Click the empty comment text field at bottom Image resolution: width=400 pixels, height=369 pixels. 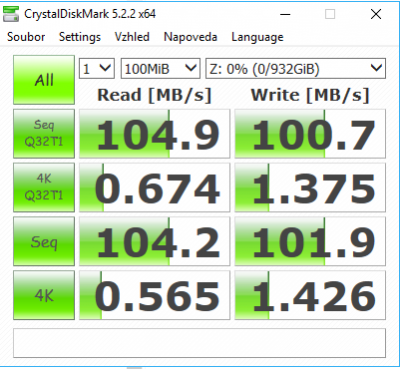tap(199, 343)
